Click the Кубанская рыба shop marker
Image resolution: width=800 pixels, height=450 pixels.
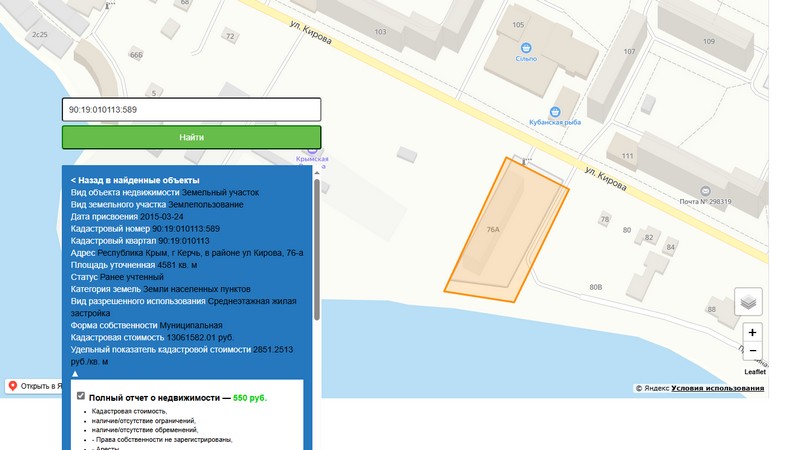tap(554, 111)
